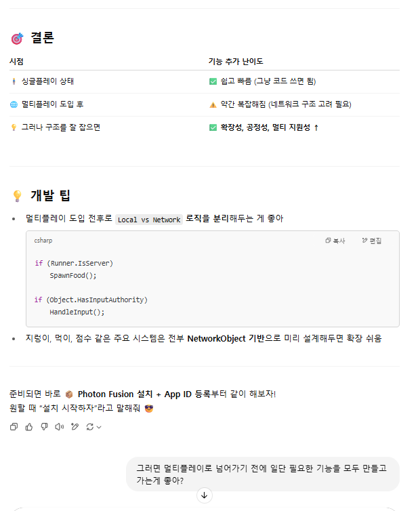The image size is (420, 511).
Task: Click the warning icon beside 약간 복잡해짐
Action: [213, 104]
